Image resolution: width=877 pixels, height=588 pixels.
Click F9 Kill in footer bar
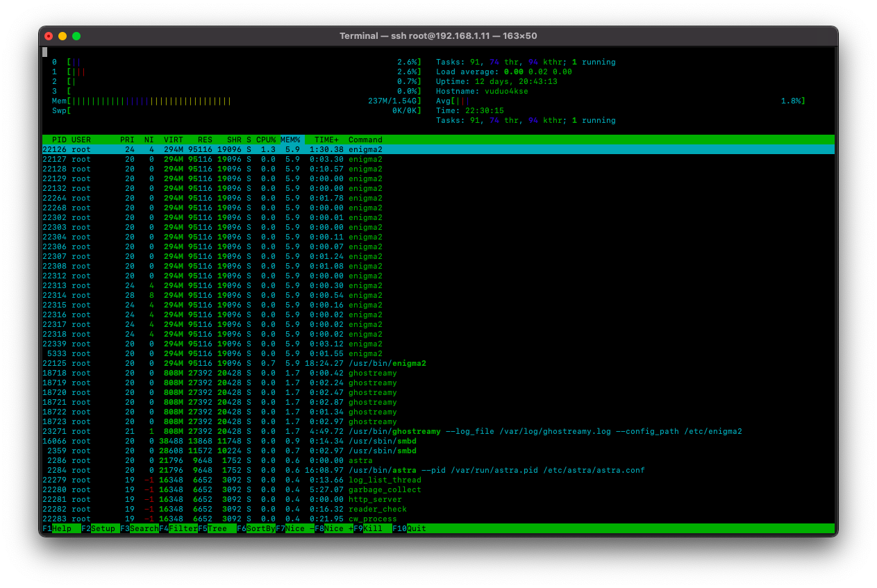point(373,529)
